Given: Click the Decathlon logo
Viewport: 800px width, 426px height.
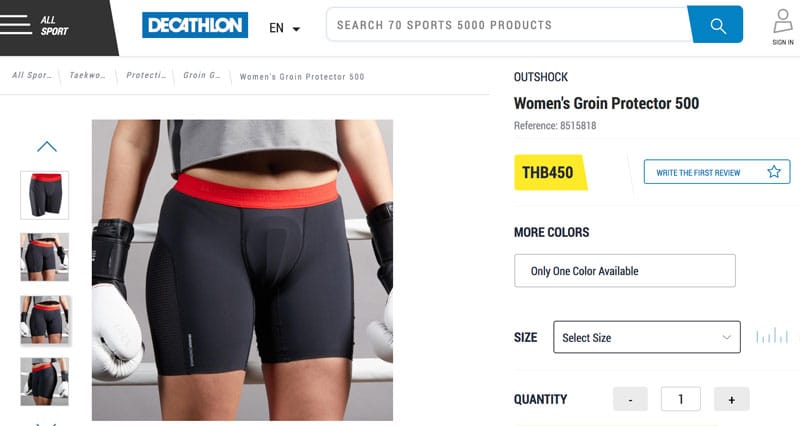Looking at the screenshot, I should pos(195,25).
